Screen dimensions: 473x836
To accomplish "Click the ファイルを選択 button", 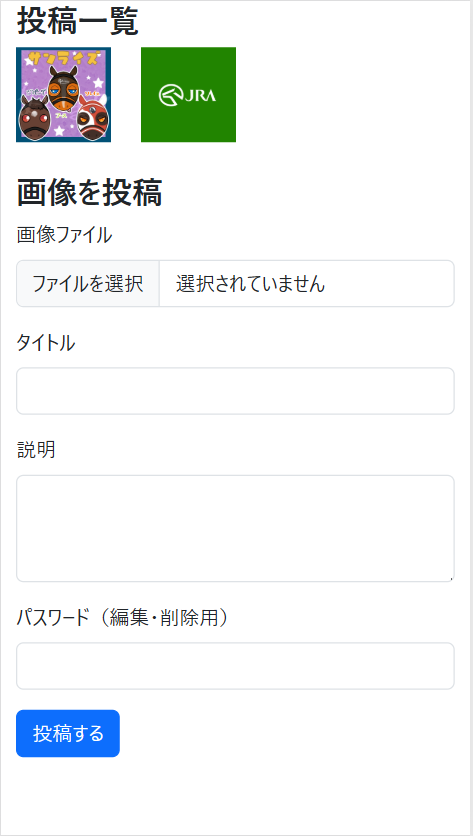I will (x=88, y=284).
